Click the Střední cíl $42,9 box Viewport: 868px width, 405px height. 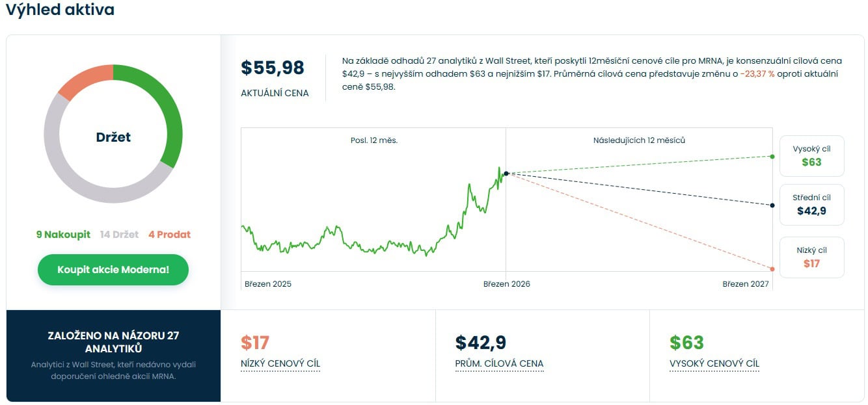[x=811, y=205]
